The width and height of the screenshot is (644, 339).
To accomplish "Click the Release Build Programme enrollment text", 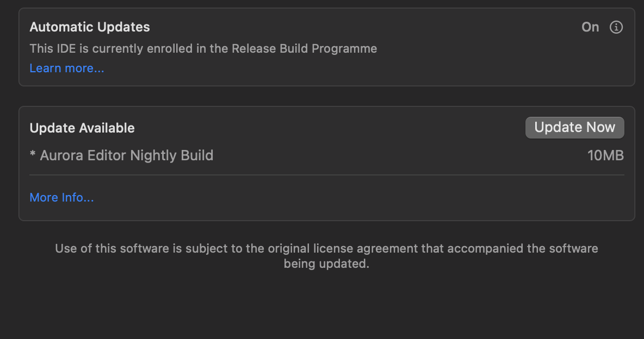I will pos(203,48).
